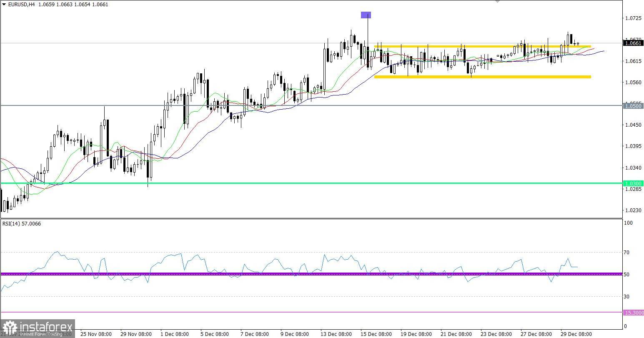Click the RSI scale value 70
The image size is (644, 338).
627,253
